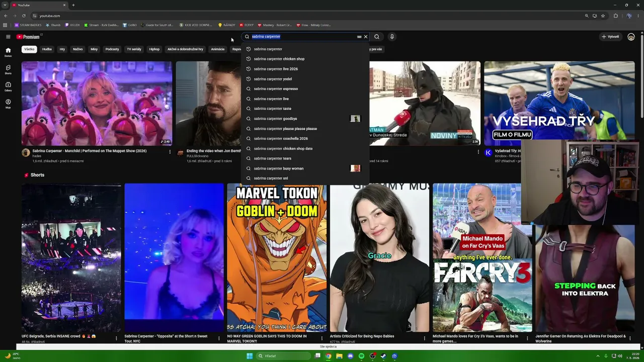Clear the YouTube search box text

366,37
